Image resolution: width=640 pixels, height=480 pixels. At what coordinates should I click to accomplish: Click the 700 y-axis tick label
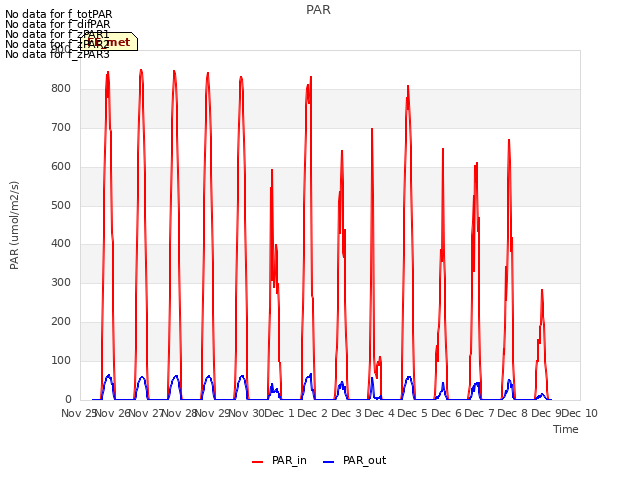pyautogui.click(x=61, y=128)
